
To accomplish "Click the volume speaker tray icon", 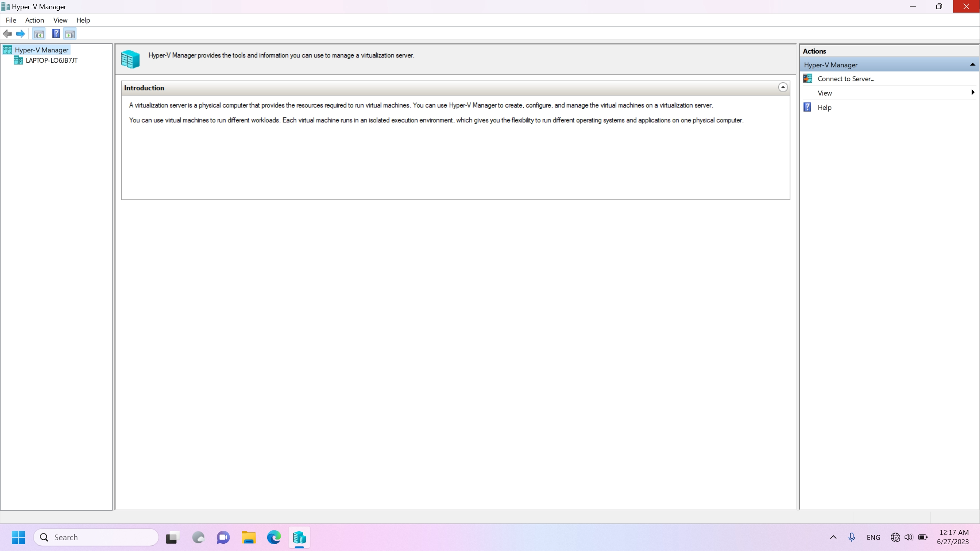I will click(909, 537).
